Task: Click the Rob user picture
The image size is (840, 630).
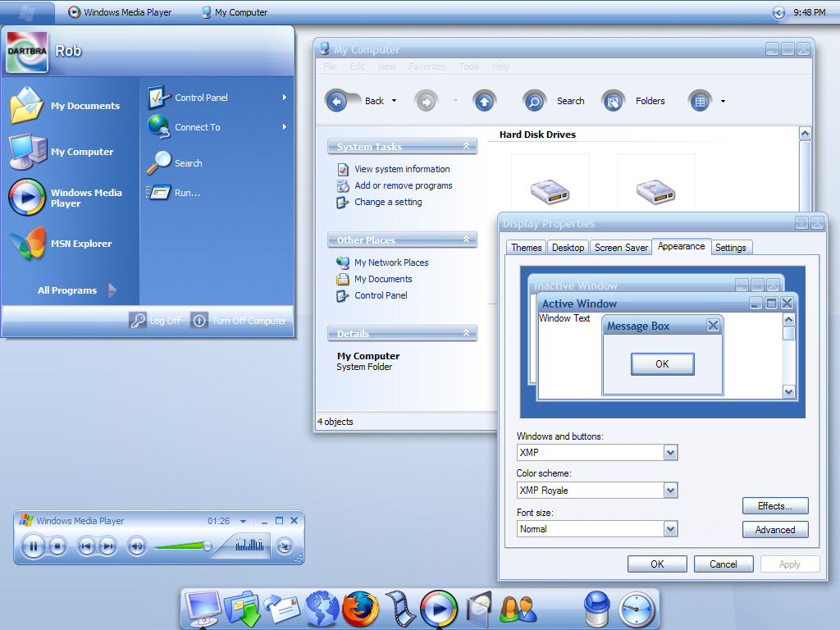Action: click(x=27, y=52)
